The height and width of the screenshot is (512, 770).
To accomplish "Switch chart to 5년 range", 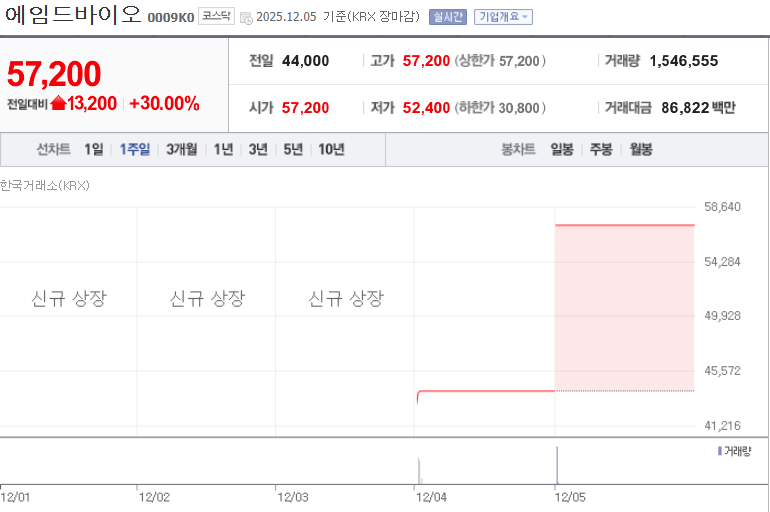I will pyautogui.click(x=293, y=149).
